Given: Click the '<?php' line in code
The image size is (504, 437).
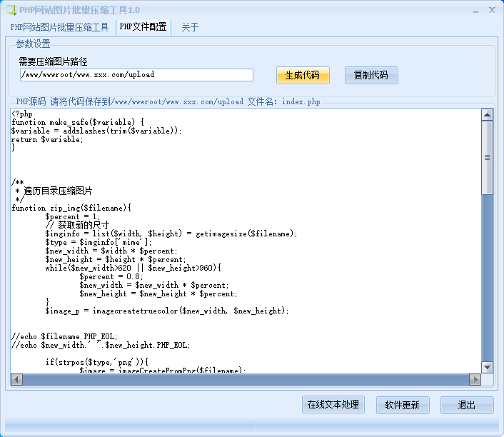Looking at the screenshot, I should click(x=22, y=114).
